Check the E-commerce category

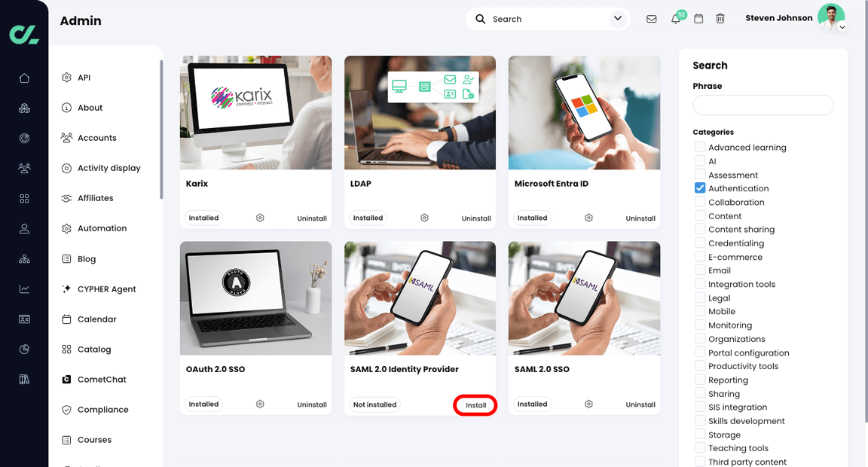click(700, 257)
